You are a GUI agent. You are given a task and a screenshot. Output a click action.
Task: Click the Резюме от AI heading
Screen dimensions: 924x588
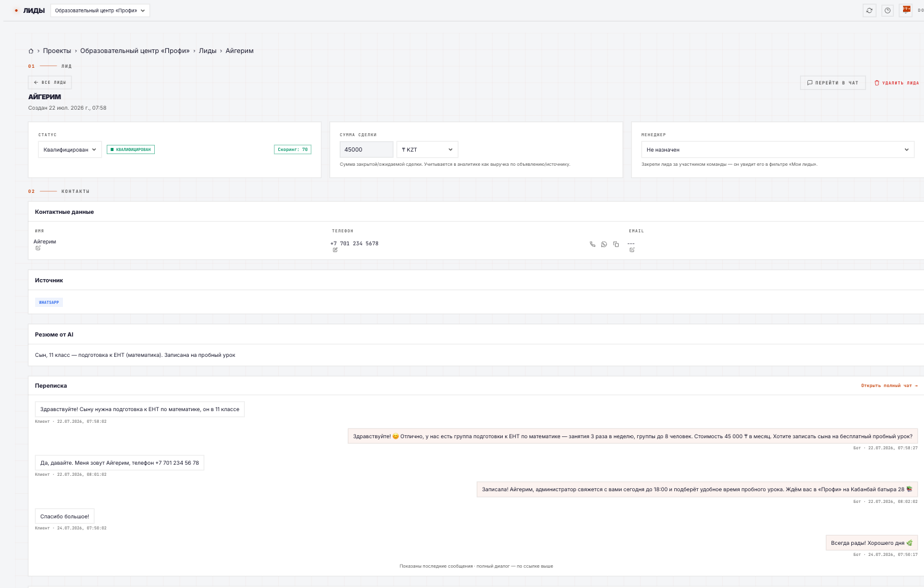point(54,335)
